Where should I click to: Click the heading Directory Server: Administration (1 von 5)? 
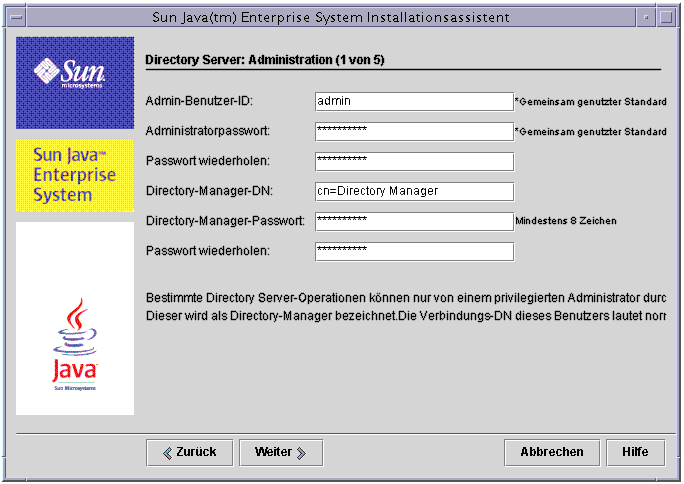(265, 60)
